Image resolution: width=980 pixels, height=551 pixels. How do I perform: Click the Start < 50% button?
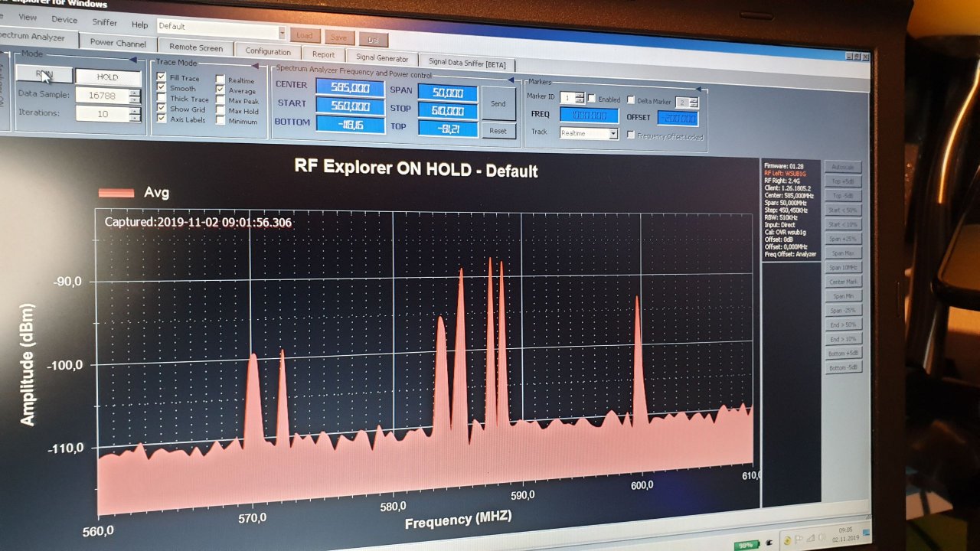click(843, 210)
